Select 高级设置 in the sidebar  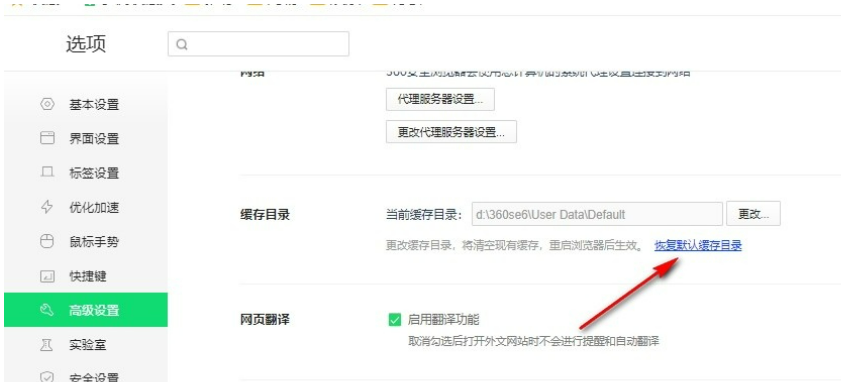click(86, 310)
